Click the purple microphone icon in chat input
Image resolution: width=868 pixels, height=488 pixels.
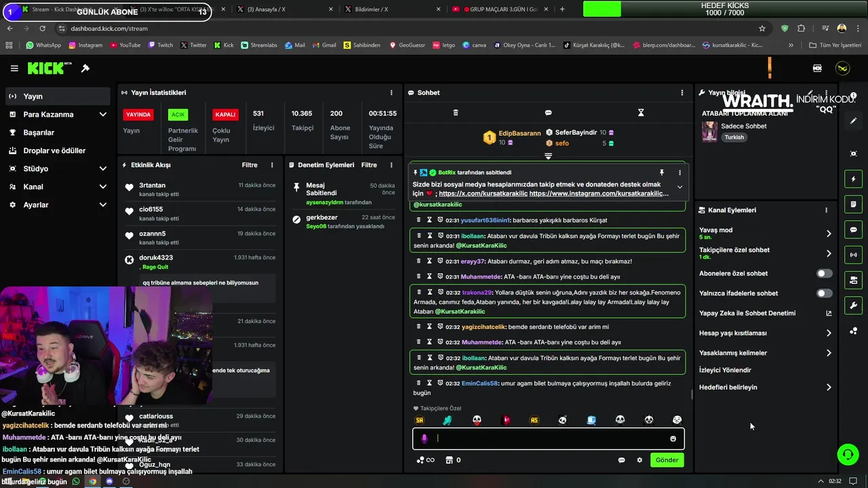click(425, 439)
